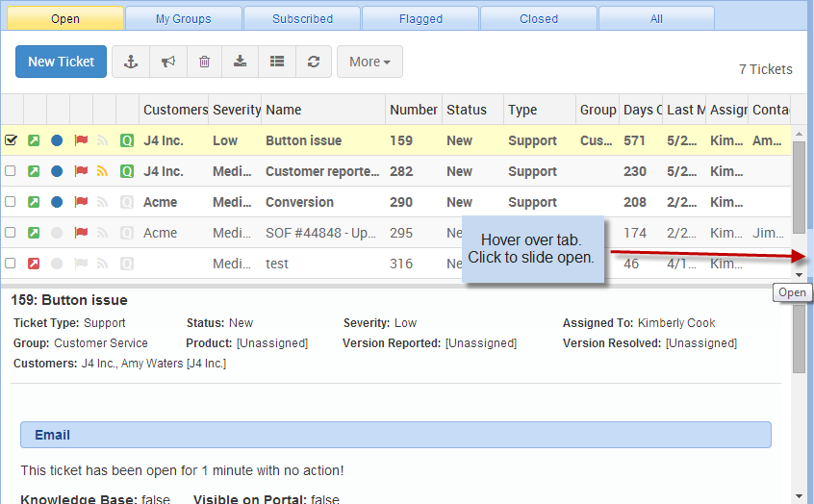Click green open arrow icon for Conversion ticket
This screenshot has height=504, width=814.
pos(34,201)
